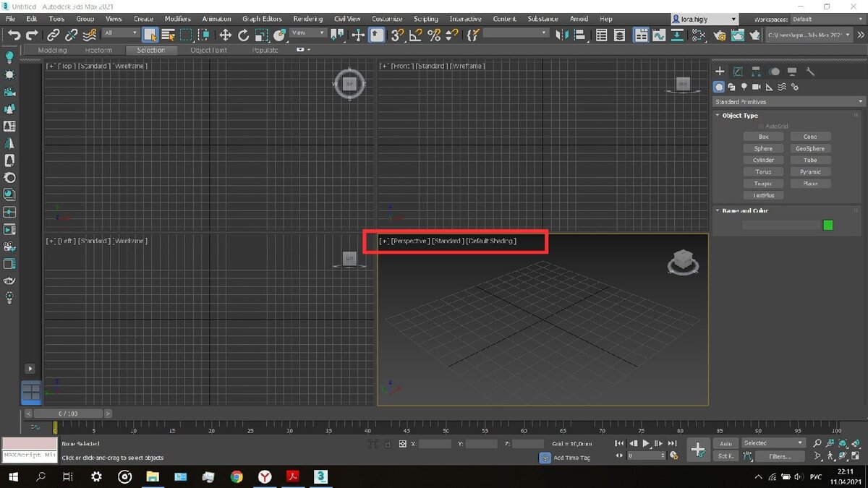Activate Select and Move tool
The width and height of the screenshot is (868, 488).
(226, 34)
